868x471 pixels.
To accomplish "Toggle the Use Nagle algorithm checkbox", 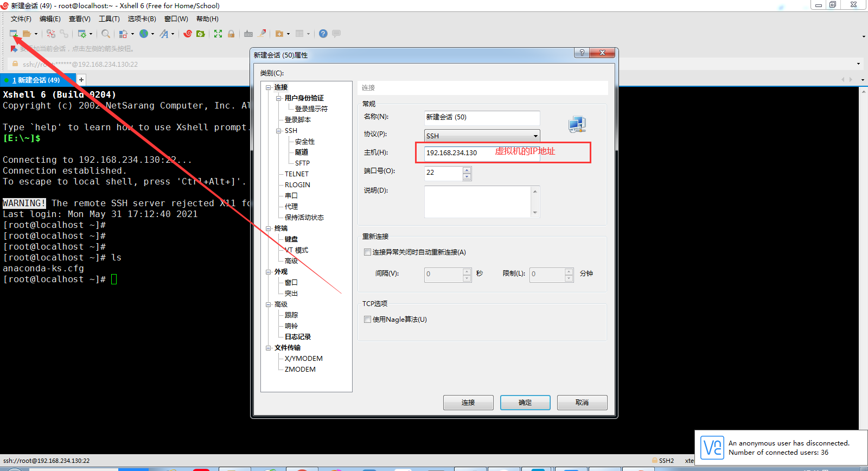I will point(367,319).
